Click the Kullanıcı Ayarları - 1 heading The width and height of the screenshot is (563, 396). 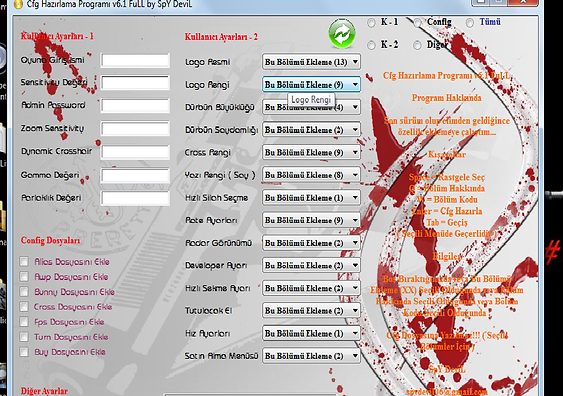pyautogui.click(x=57, y=36)
